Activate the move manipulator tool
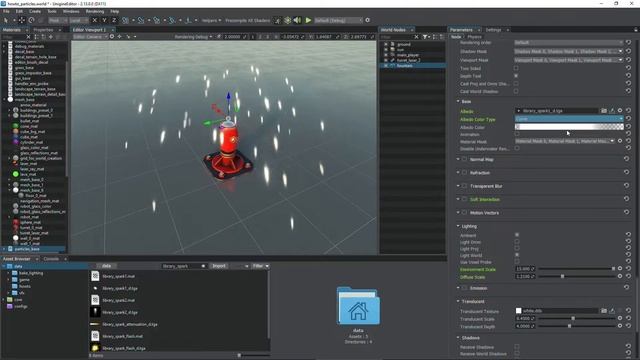Screen dimensions: 640x360 click(22, 20)
